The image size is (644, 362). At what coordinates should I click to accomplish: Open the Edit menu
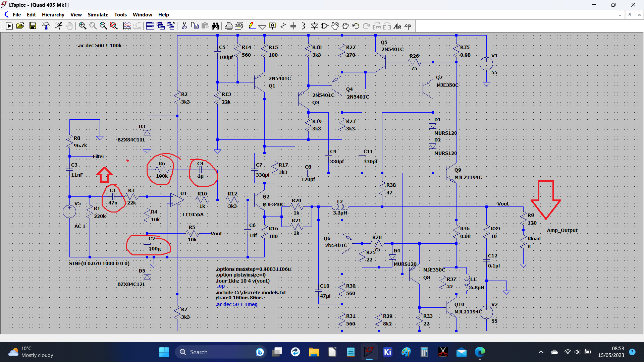(x=31, y=15)
